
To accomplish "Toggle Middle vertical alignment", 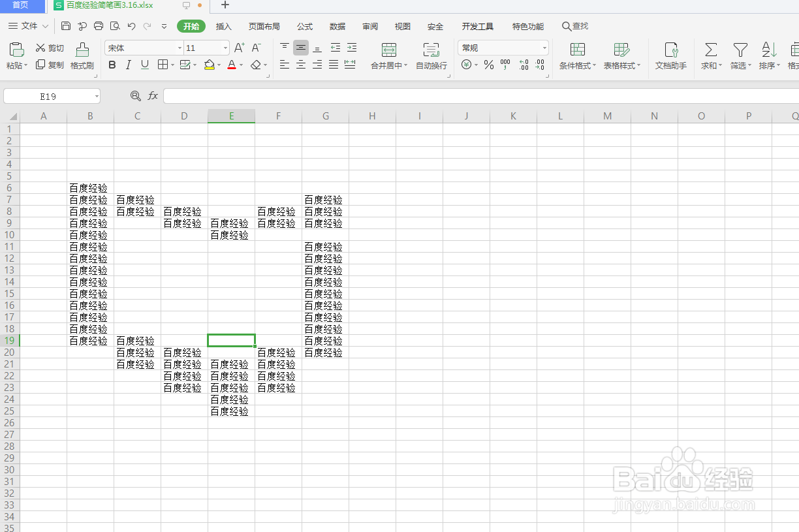I will (x=301, y=48).
